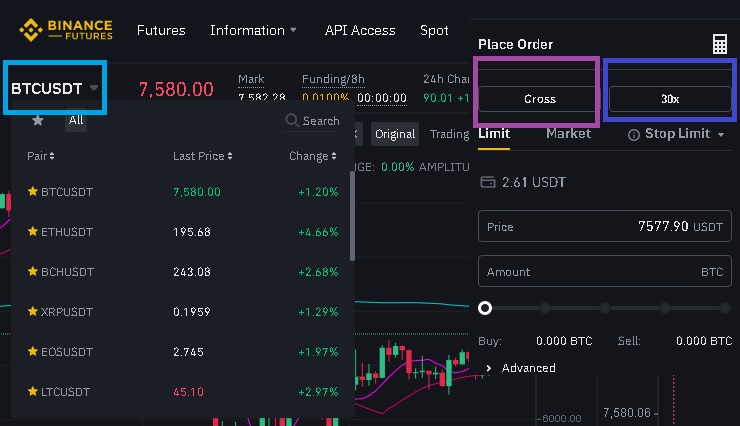The height and width of the screenshot is (426, 740).
Task: Set amount slider to 50% mark
Action: click(x=605, y=308)
